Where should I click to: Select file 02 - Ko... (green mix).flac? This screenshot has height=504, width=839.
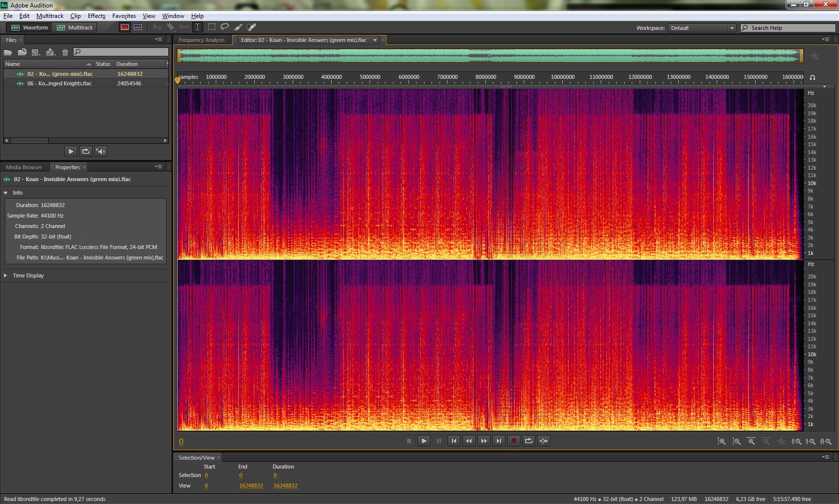pyautogui.click(x=85, y=74)
